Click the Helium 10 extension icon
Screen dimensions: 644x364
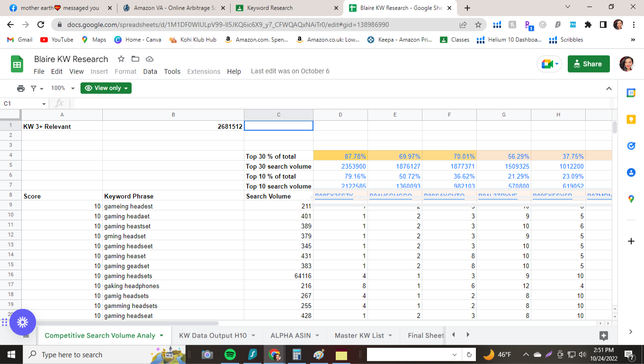[x=497, y=25]
